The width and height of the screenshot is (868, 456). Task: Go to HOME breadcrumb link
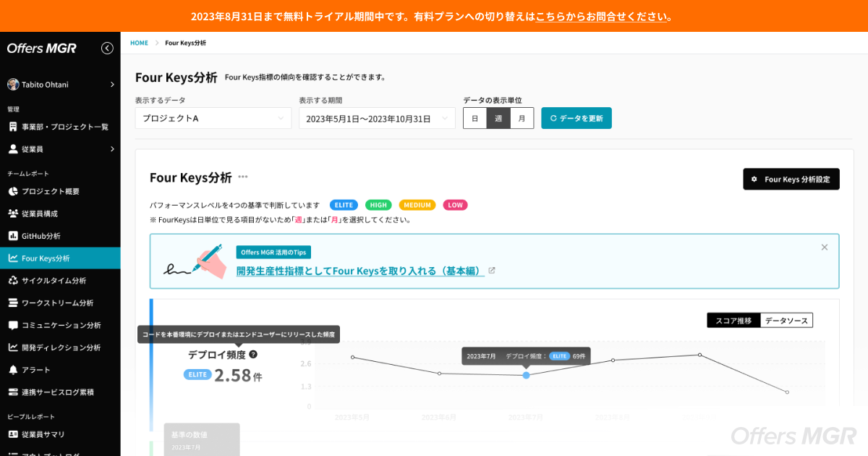[x=139, y=43]
